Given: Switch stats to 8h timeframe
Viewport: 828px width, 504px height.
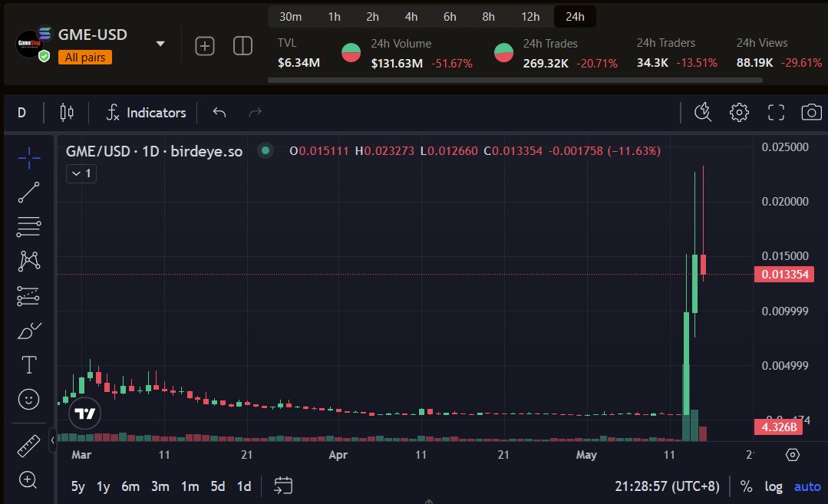Looking at the screenshot, I should point(489,17).
